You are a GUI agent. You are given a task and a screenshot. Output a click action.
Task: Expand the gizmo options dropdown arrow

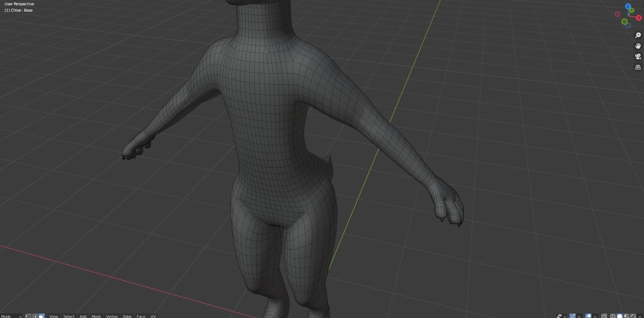579,316
